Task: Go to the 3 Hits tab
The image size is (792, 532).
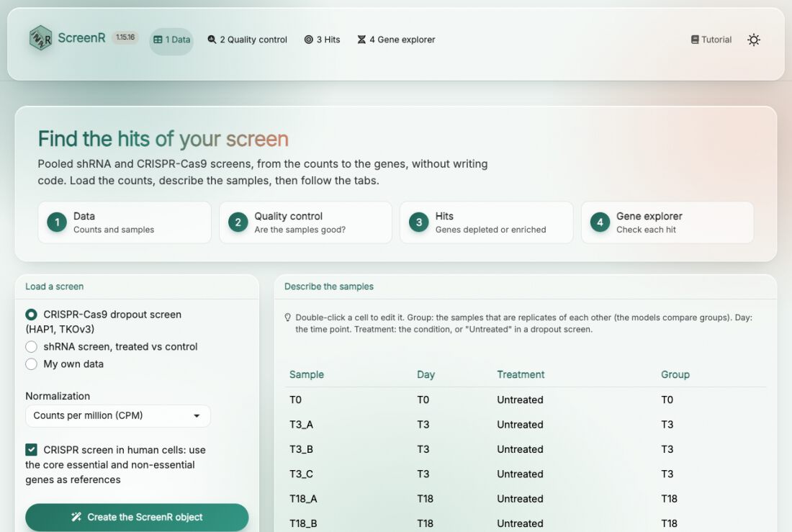Action: pyautogui.click(x=323, y=40)
